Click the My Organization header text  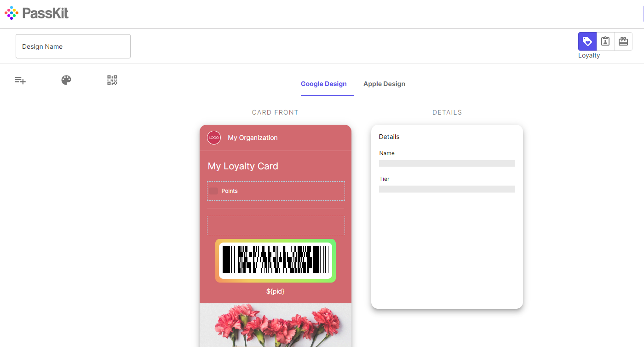tap(253, 138)
